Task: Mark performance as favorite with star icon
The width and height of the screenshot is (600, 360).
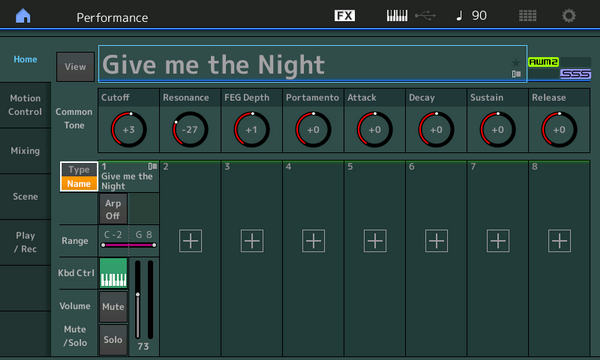Action: (516, 62)
